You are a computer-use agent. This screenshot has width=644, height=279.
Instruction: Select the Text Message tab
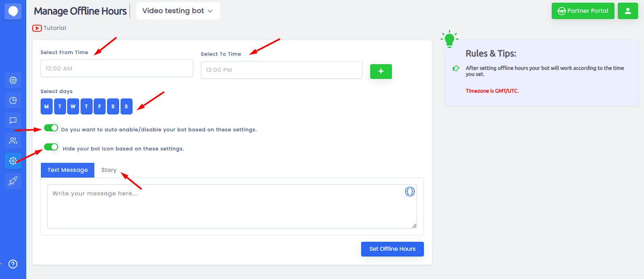68,170
